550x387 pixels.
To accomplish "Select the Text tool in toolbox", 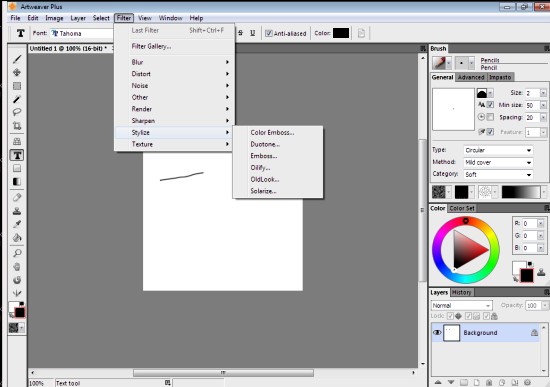I will (17, 155).
